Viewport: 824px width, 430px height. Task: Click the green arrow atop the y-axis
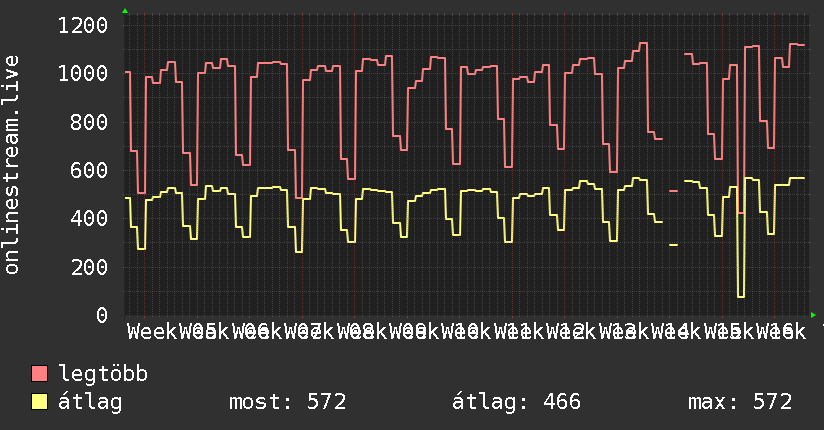(x=125, y=11)
